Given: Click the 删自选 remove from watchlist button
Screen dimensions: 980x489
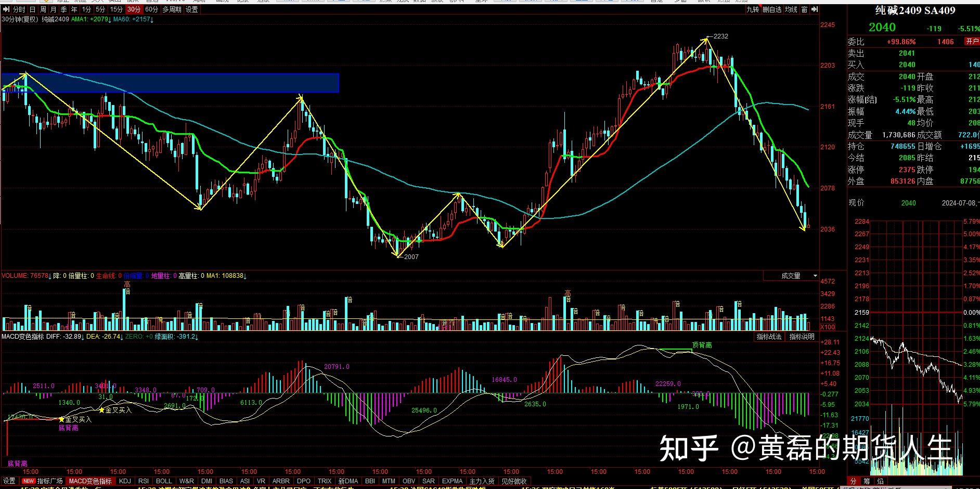Looking at the screenshot, I should tap(772, 9).
